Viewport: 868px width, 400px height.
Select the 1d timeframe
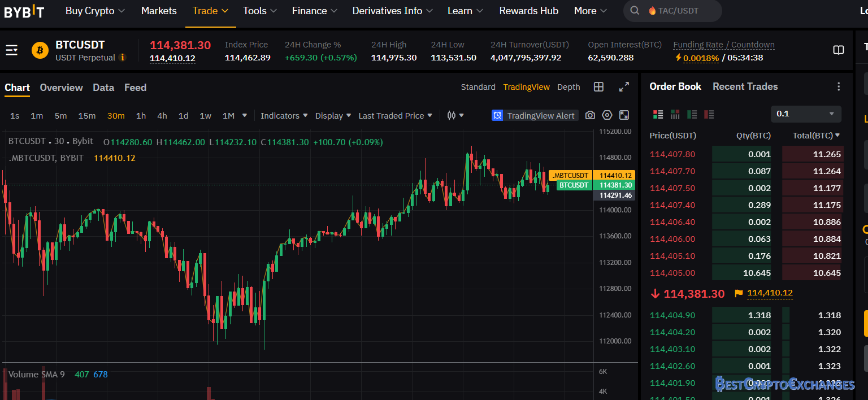point(183,116)
